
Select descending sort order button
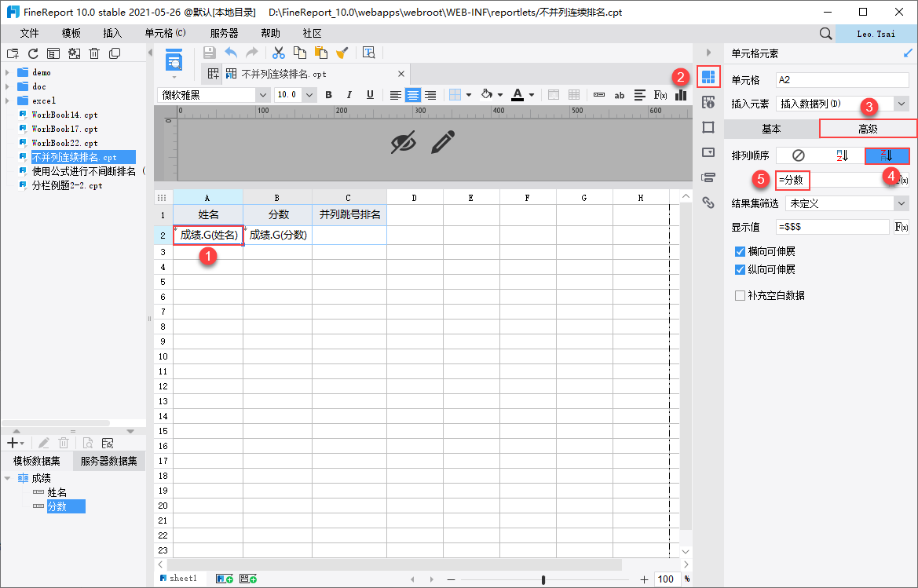click(887, 155)
